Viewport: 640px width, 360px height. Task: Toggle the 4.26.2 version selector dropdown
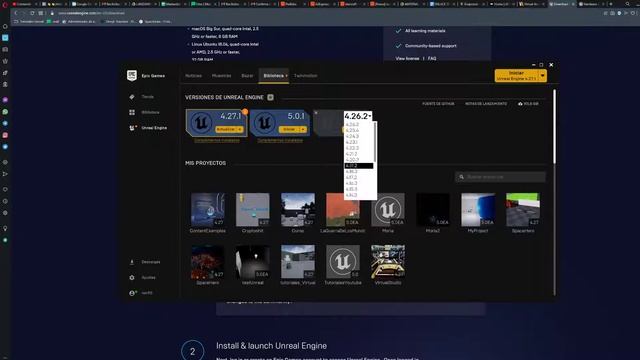tap(358, 116)
